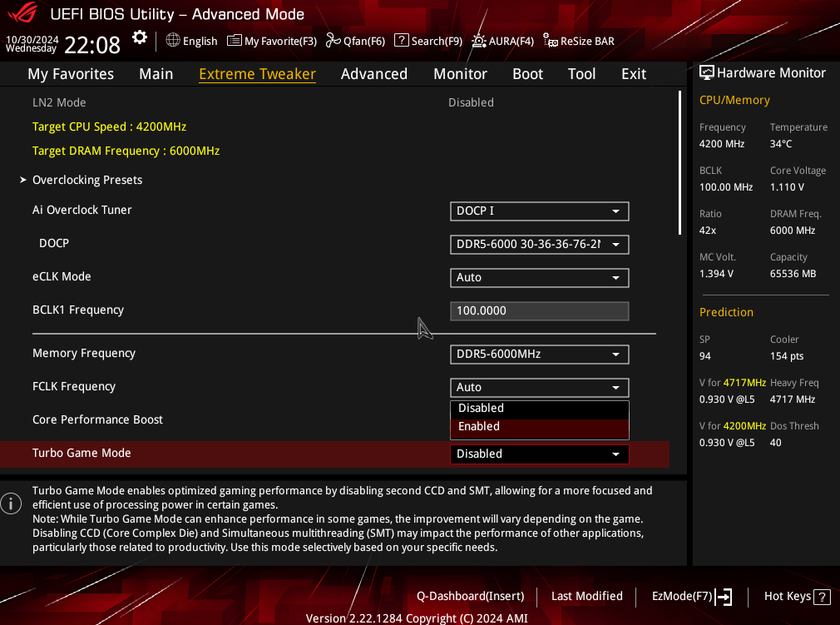Click the clock time 22:08
Image resolution: width=840 pixels, height=625 pixels.
(92, 45)
